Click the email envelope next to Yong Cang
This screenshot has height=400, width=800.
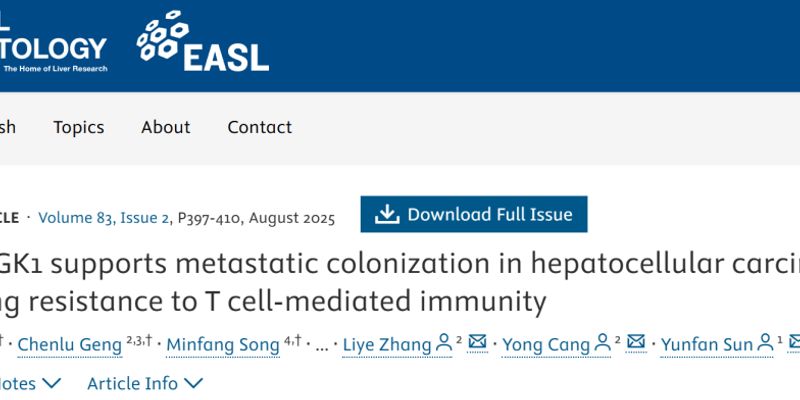(637, 345)
